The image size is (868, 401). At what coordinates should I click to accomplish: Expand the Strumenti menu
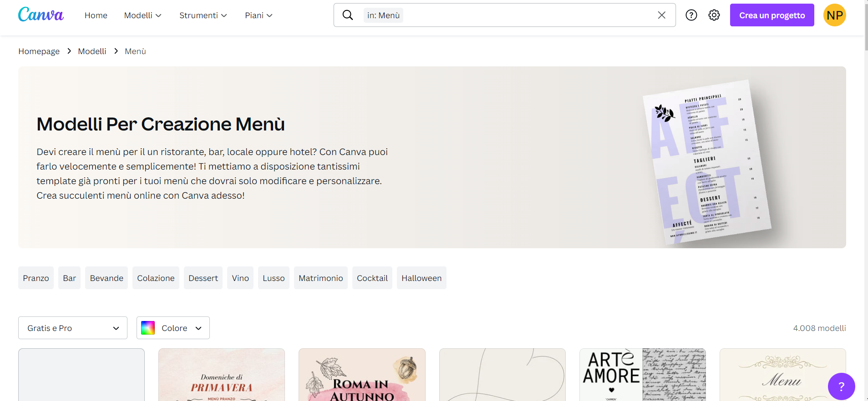pos(203,15)
